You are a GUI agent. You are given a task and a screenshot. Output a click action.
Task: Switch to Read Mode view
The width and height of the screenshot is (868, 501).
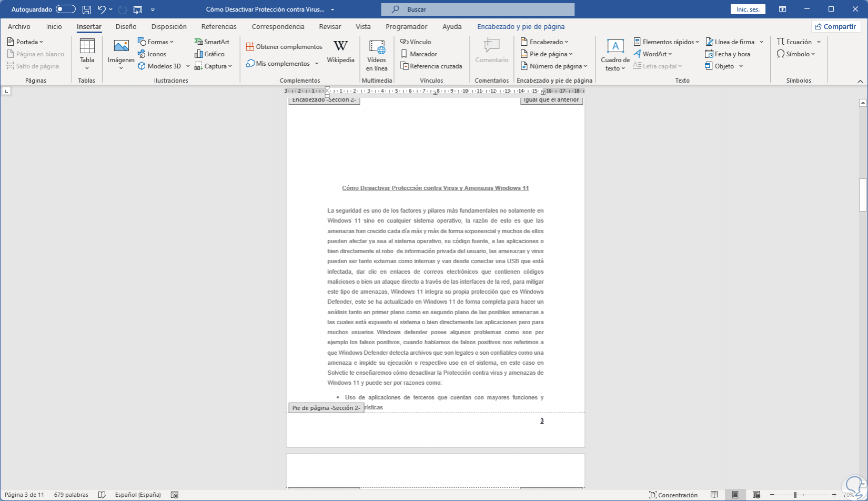[714, 495]
